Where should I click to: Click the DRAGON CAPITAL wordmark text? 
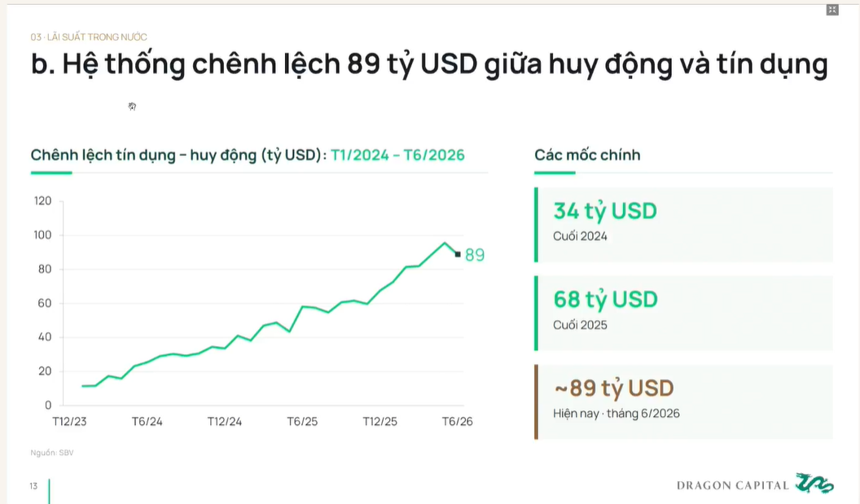point(733,485)
